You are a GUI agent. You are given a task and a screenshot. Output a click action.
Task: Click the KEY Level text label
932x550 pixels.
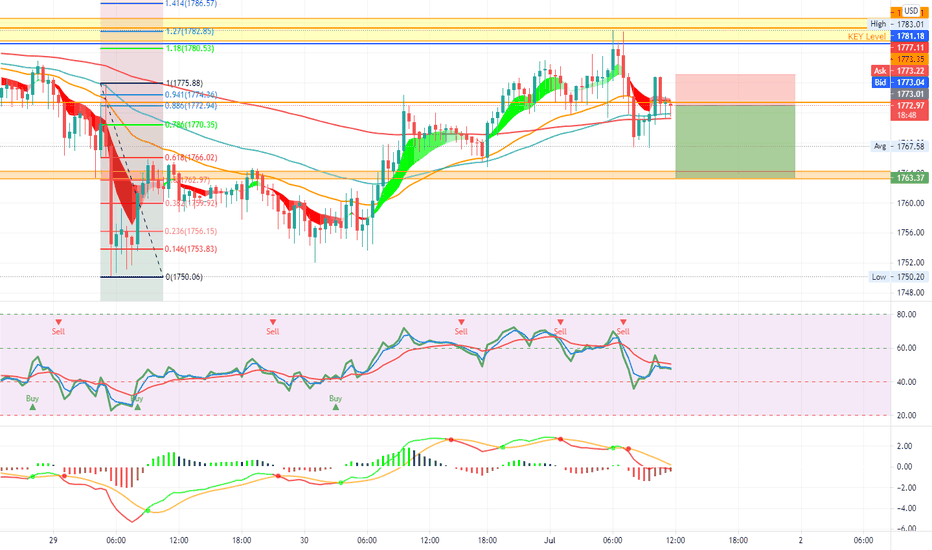(x=867, y=37)
